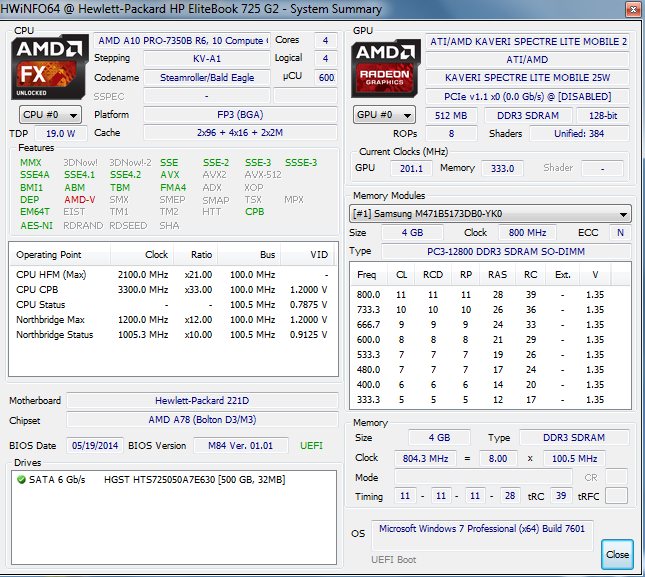Select the CPU Status row
The width and height of the screenshot is (645, 577).
point(172,305)
